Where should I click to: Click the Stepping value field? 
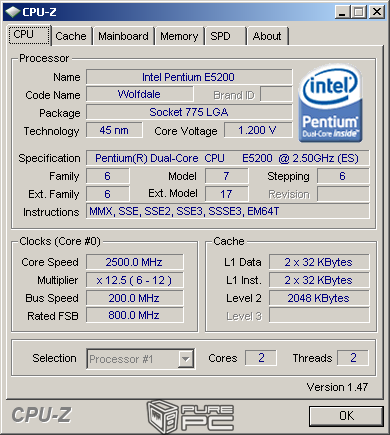pyautogui.click(x=343, y=176)
